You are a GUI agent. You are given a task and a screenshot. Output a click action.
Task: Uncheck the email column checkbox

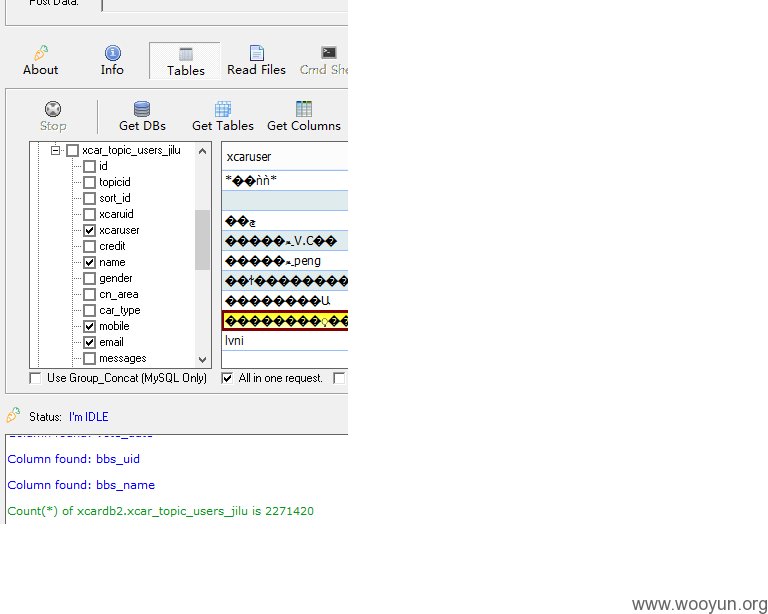click(89, 342)
